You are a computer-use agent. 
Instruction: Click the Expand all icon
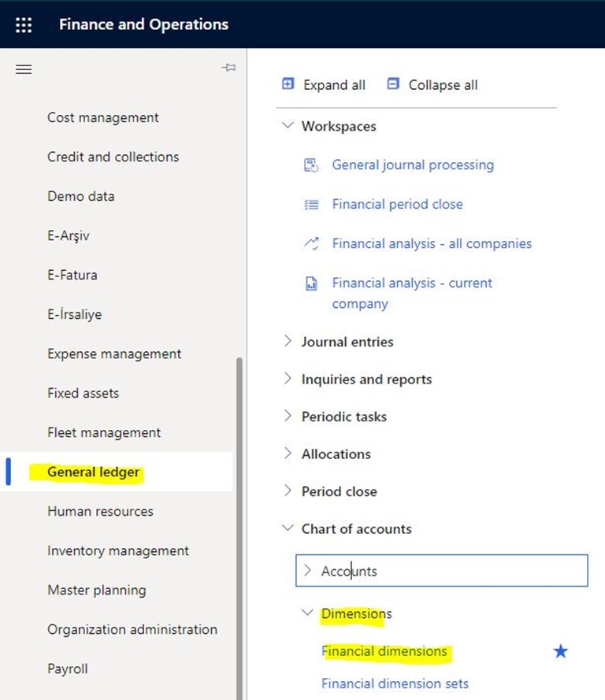pos(288,84)
